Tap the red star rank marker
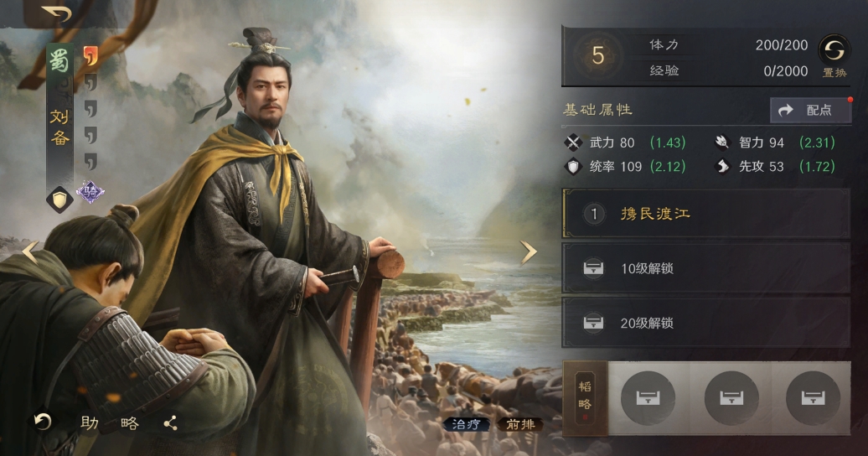This screenshot has width=868, height=456. (x=90, y=56)
